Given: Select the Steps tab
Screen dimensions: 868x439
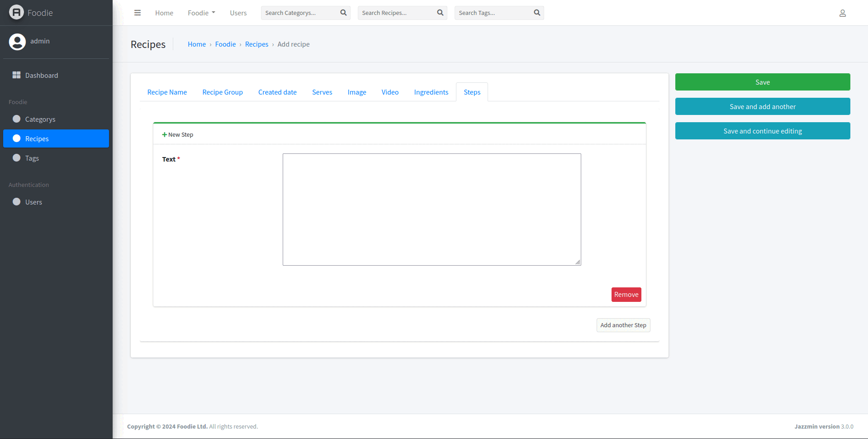Looking at the screenshot, I should [472, 92].
